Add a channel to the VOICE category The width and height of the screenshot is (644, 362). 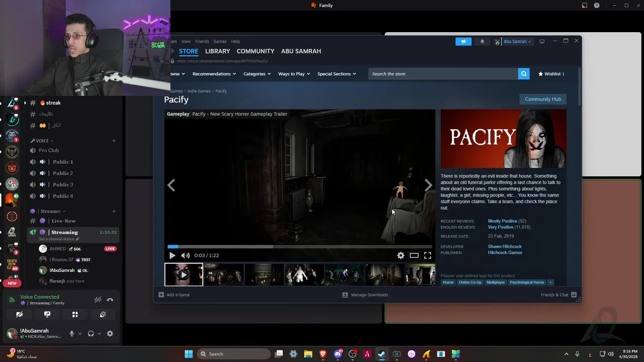[x=114, y=141]
